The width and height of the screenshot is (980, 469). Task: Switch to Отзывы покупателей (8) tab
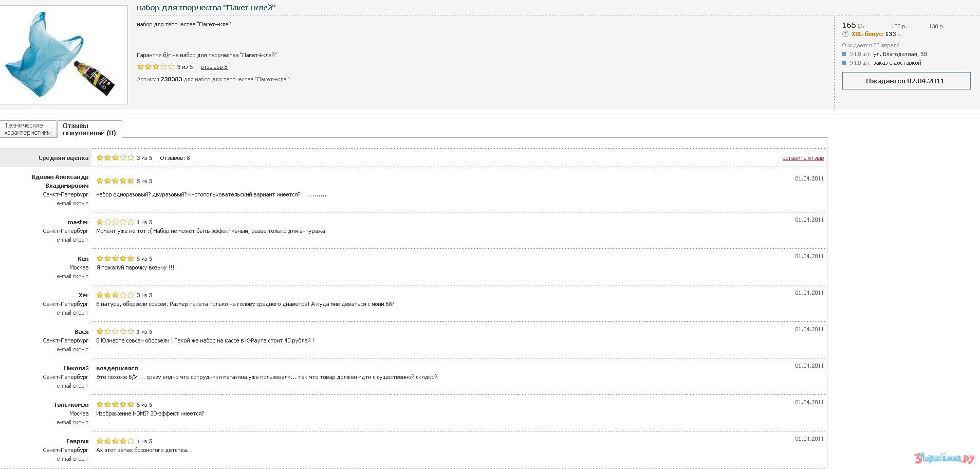[89, 130]
